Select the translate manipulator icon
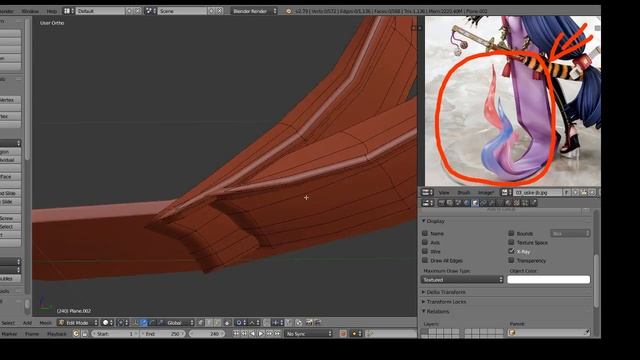 point(144,323)
